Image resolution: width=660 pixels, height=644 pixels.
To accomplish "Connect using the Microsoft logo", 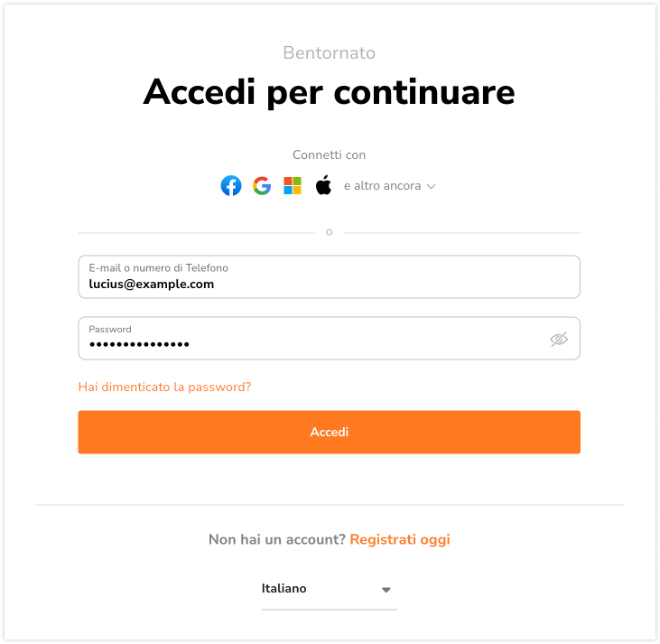I will pyautogui.click(x=293, y=186).
